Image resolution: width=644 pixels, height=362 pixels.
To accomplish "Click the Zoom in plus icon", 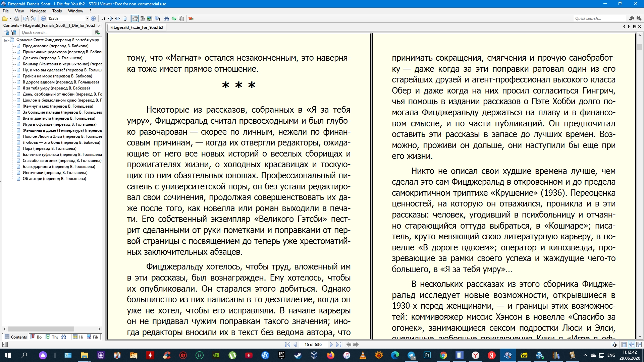I will tap(93, 18).
